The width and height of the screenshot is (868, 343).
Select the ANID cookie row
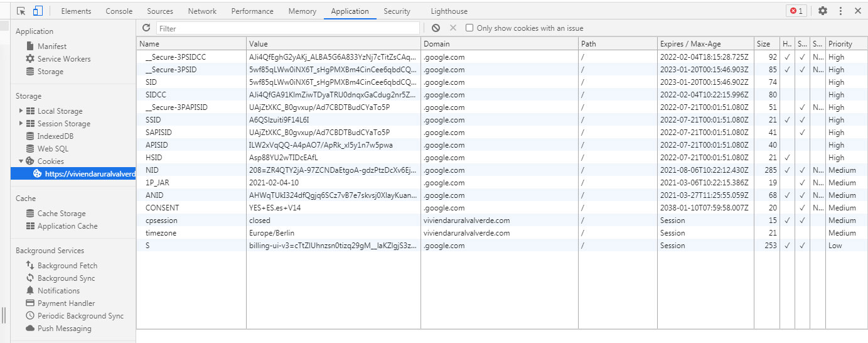[502, 195]
